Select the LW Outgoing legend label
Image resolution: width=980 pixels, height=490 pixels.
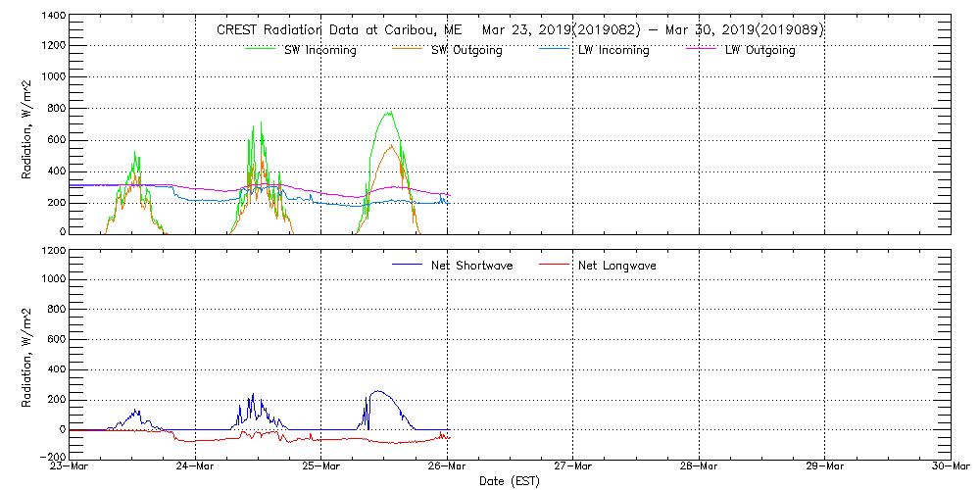coord(759,50)
